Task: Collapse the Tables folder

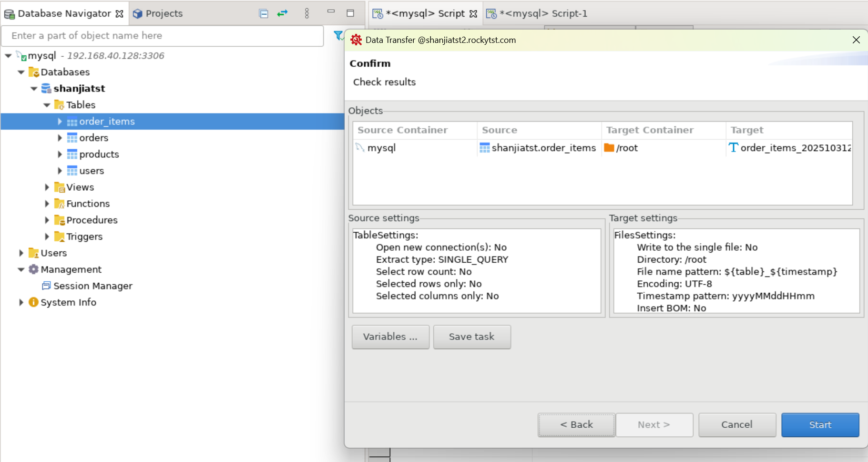Action: pos(47,105)
